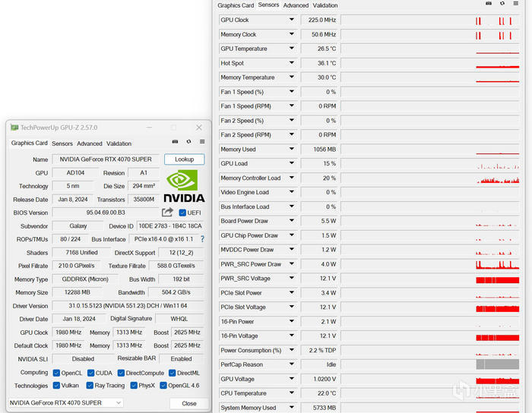Click the refresh icon in Sensors window
This screenshot has height=413, width=532.
point(502,3)
